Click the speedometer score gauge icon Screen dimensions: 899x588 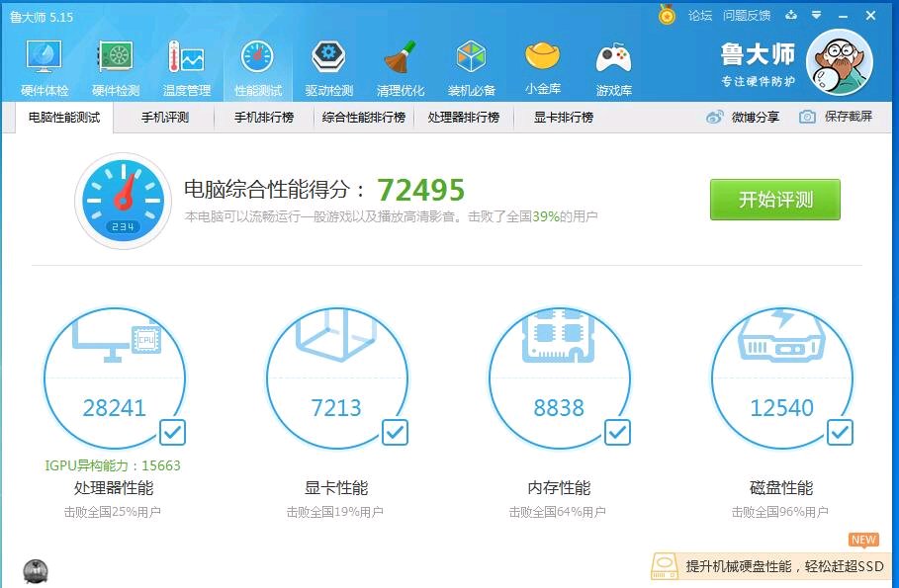[x=124, y=201]
